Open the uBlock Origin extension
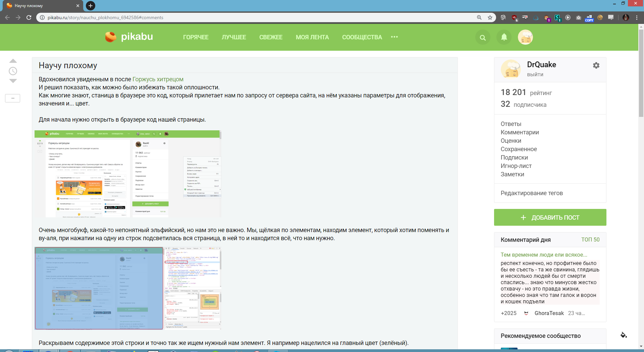The width and height of the screenshot is (644, 352). 514,18
